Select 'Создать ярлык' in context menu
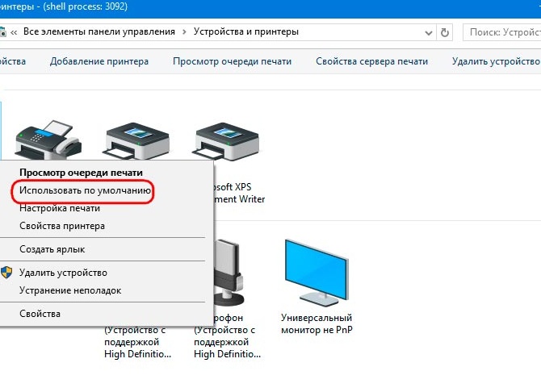This screenshot has width=541, height=392. [52, 249]
